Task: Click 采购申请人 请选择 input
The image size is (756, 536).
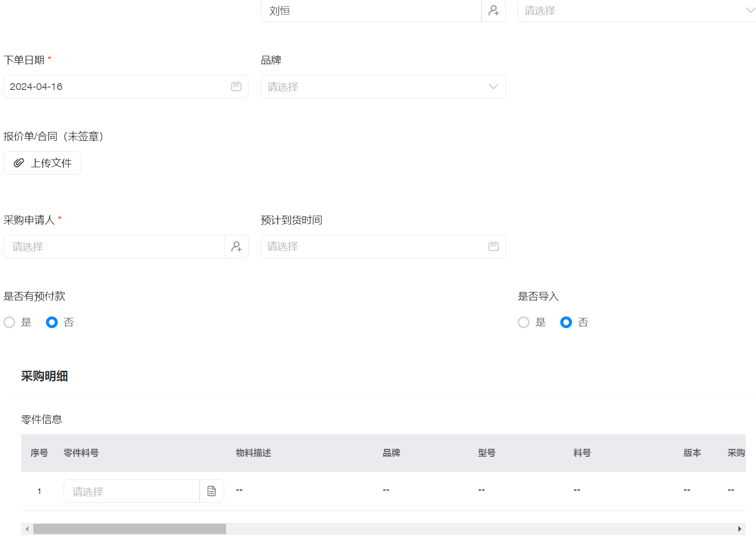Action: (x=114, y=246)
